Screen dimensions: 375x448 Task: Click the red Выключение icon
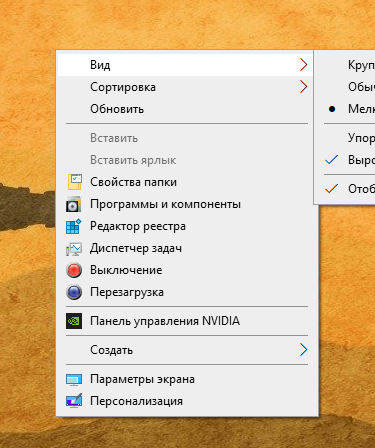(74, 270)
